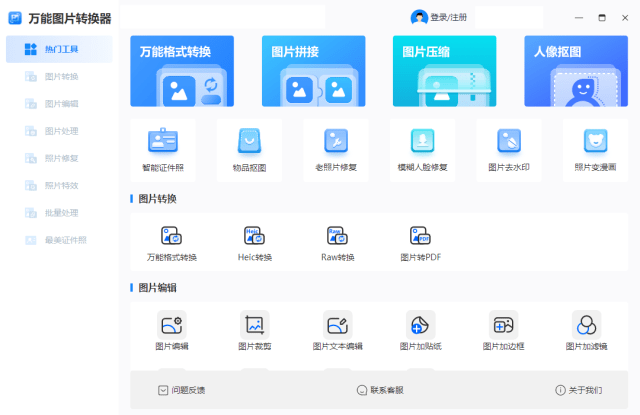Screen dimensions: 640x415
Task: Open the 图片转PDF tool
Action: [420, 236]
